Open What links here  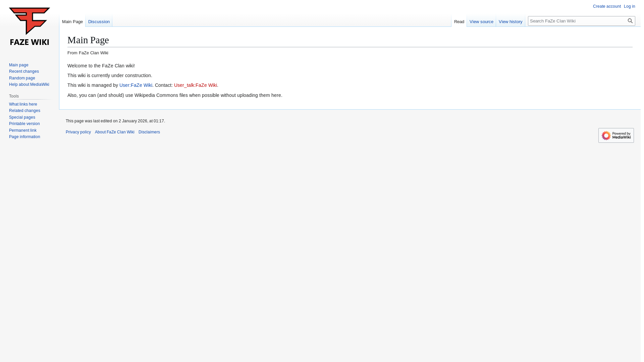23,104
